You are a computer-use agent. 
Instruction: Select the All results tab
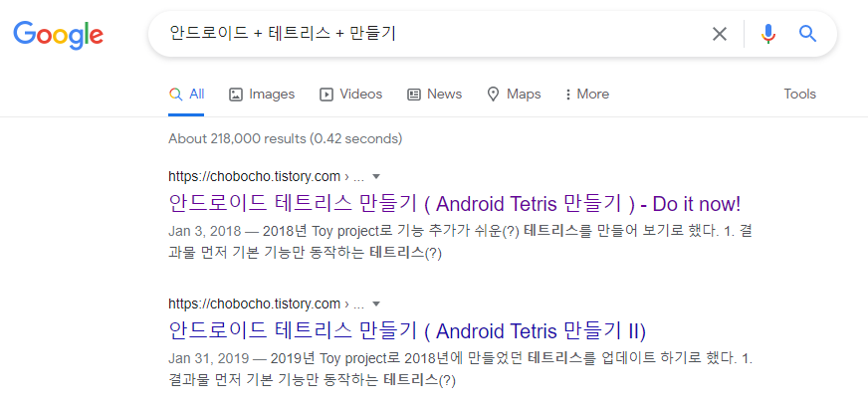pos(186,95)
